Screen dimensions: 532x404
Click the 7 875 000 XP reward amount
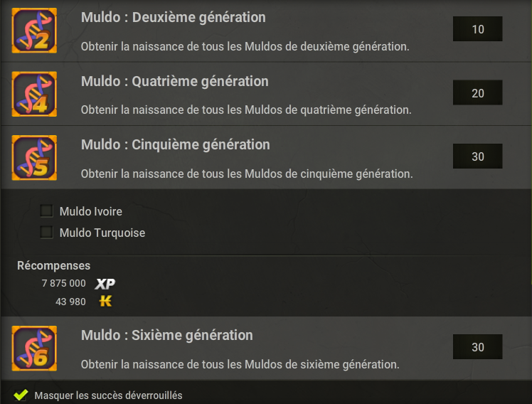coord(63,283)
